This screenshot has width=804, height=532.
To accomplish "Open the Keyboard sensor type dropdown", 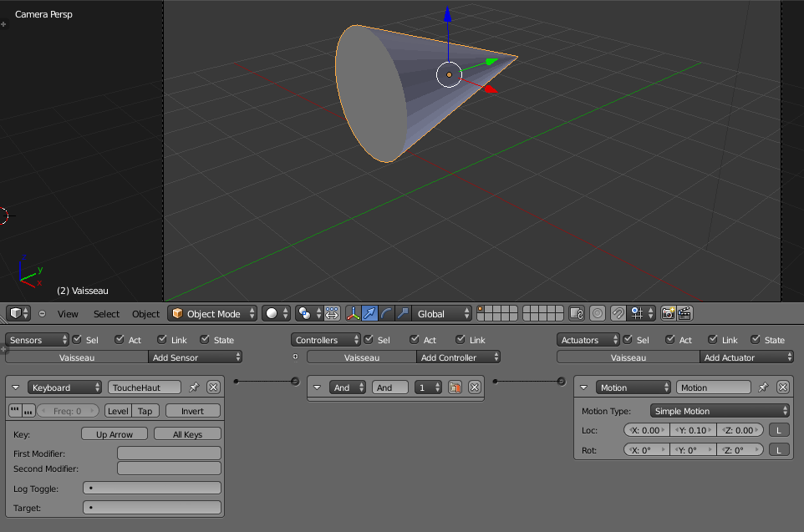I will pos(65,388).
